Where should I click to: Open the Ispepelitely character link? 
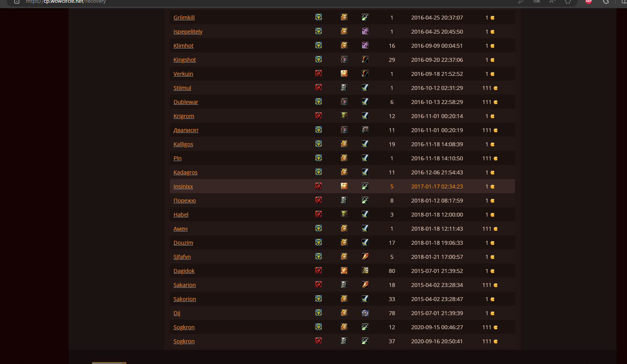tap(188, 32)
